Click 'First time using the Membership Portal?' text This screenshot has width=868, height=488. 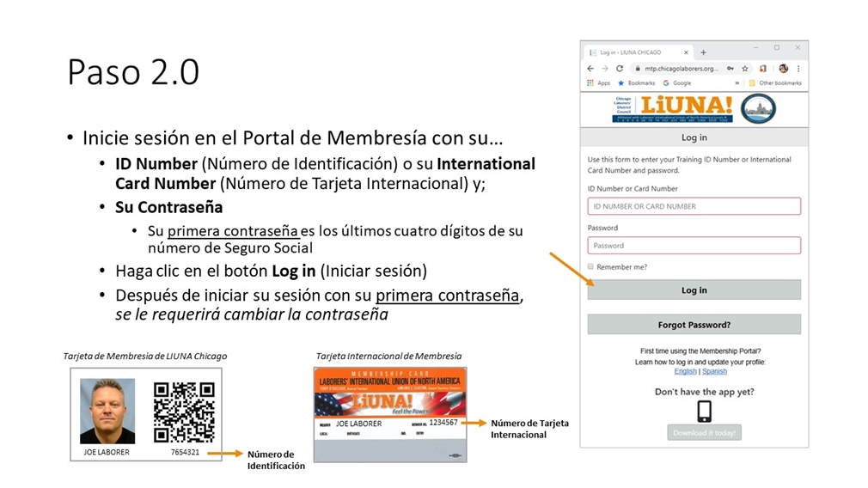[x=700, y=351]
